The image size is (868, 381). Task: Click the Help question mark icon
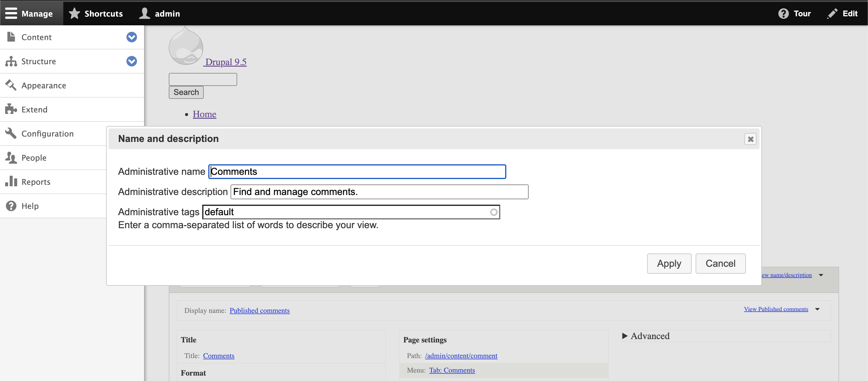pyautogui.click(x=11, y=206)
